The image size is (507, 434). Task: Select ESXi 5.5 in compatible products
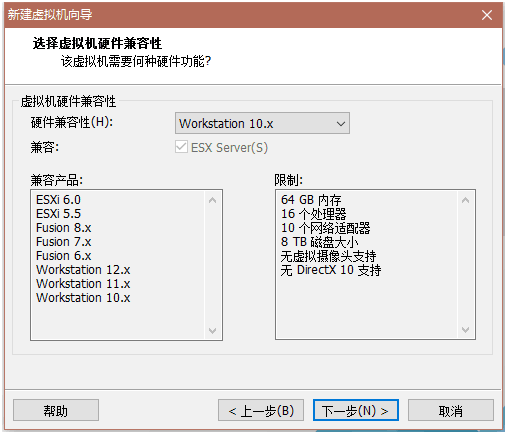[x=58, y=214]
